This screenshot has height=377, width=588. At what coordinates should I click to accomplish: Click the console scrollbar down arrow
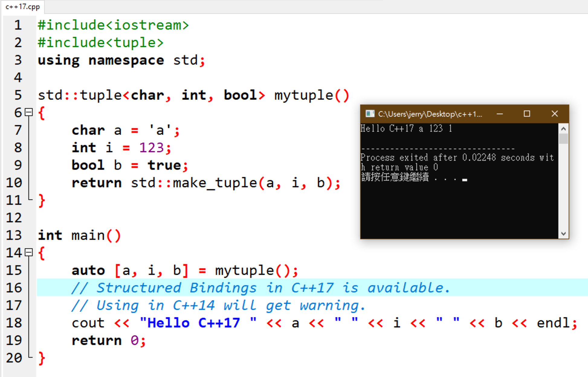coord(563,234)
